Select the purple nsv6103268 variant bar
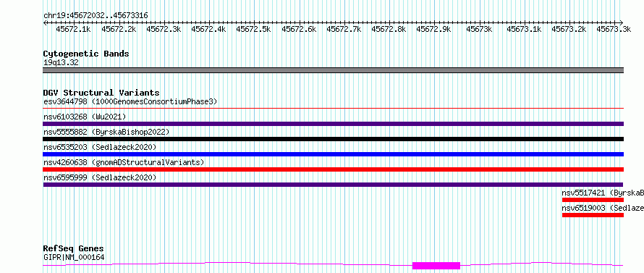Screen dimensions: 644x273 click(x=333, y=124)
